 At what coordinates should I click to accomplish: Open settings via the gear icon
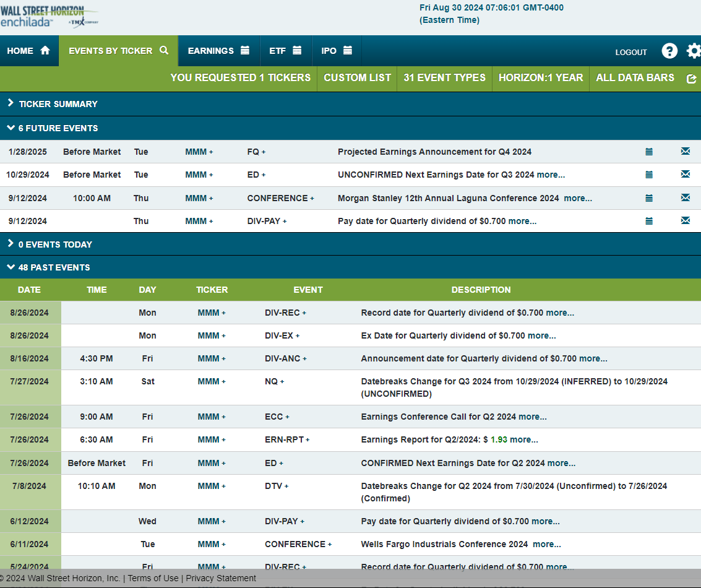click(x=694, y=51)
